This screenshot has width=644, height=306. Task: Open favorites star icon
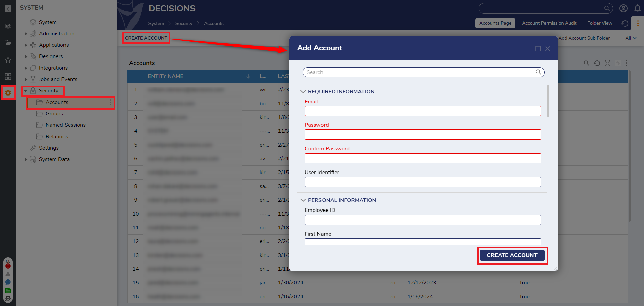pyautogui.click(x=8, y=60)
